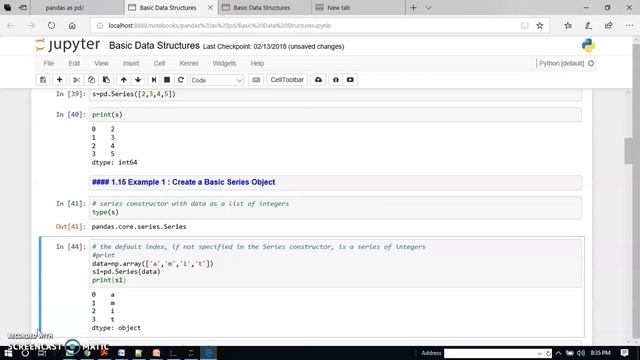Image resolution: width=640 pixels, height=360 pixels.
Task: Add web notes with the pen icon
Action: coord(588,25)
